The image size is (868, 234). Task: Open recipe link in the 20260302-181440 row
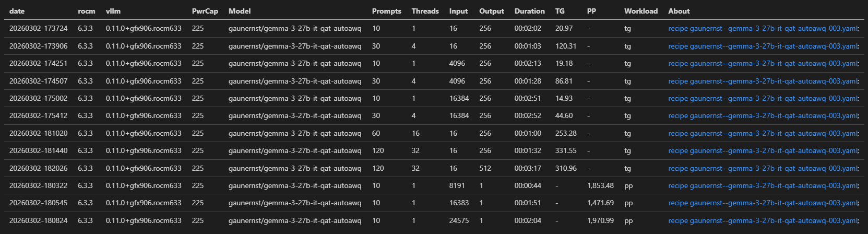763,150
